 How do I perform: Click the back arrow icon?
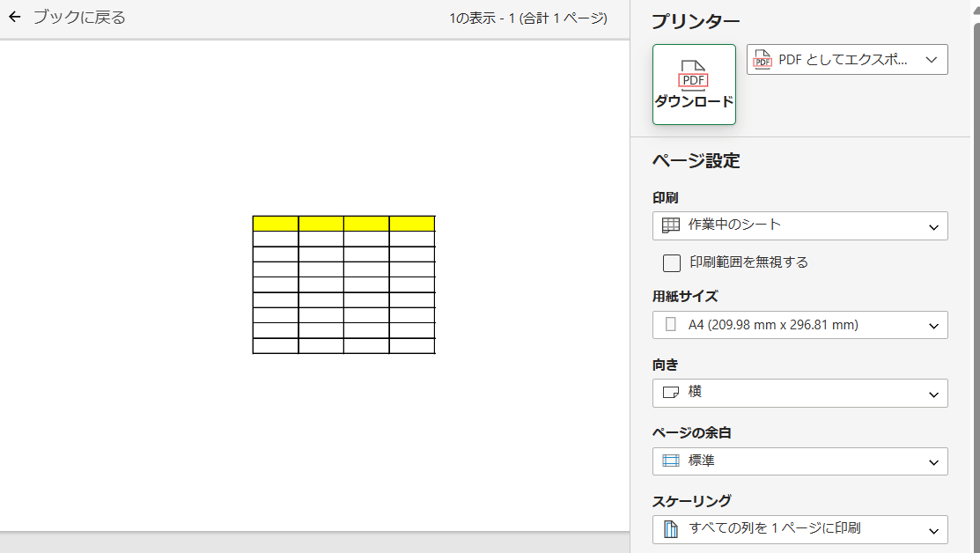[14, 18]
